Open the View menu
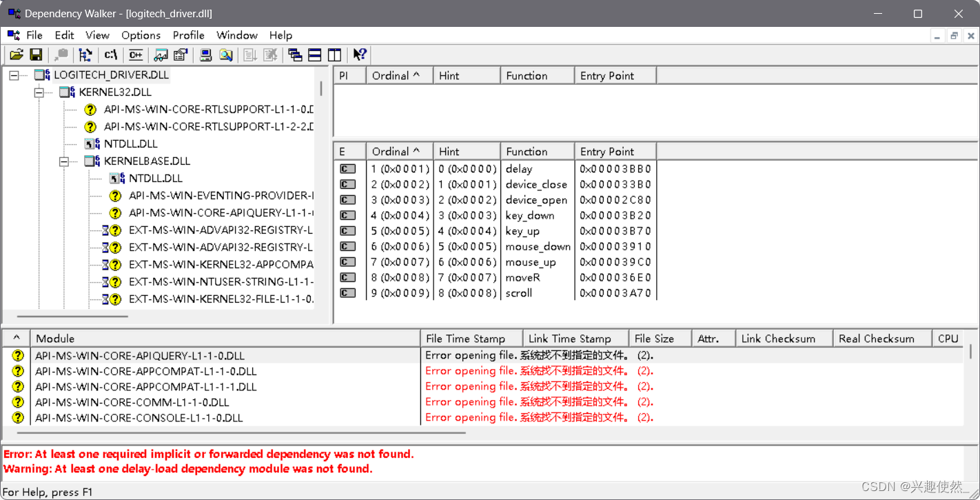 pos(97,35)
